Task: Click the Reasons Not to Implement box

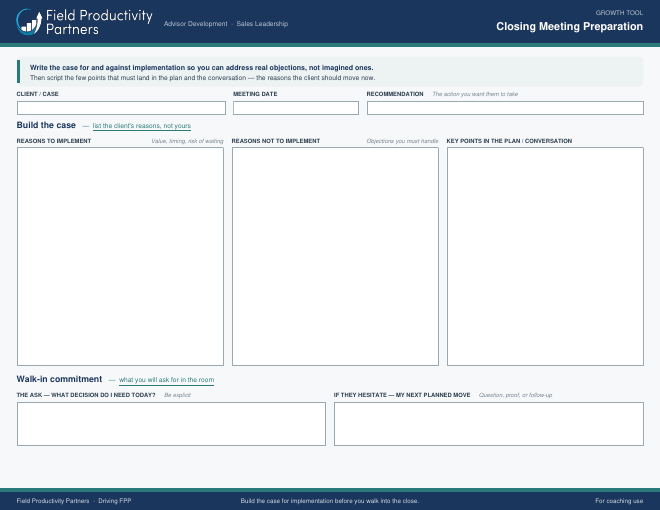Action: pos(335,256)
